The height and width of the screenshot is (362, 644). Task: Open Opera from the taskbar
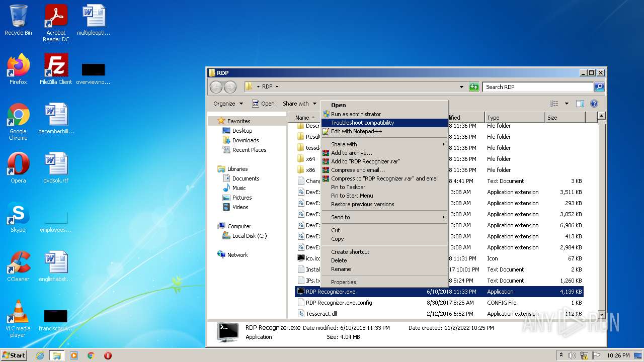tap(108, 355)
